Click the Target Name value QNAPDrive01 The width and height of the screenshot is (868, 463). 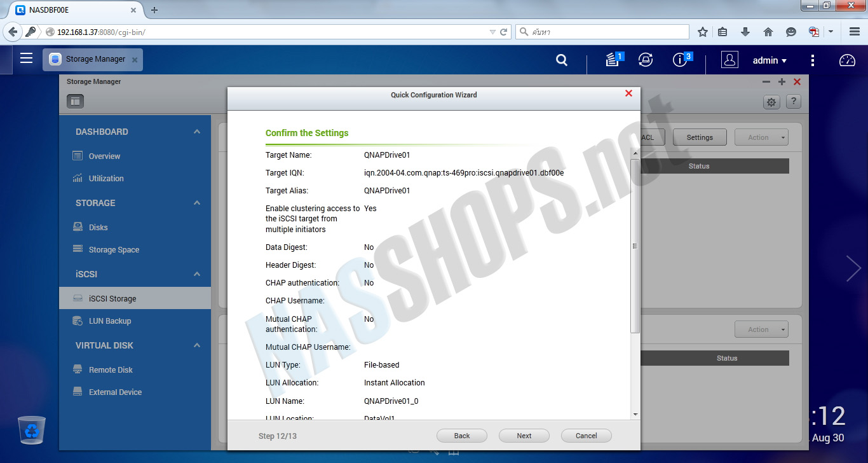(x=387, y=155)
